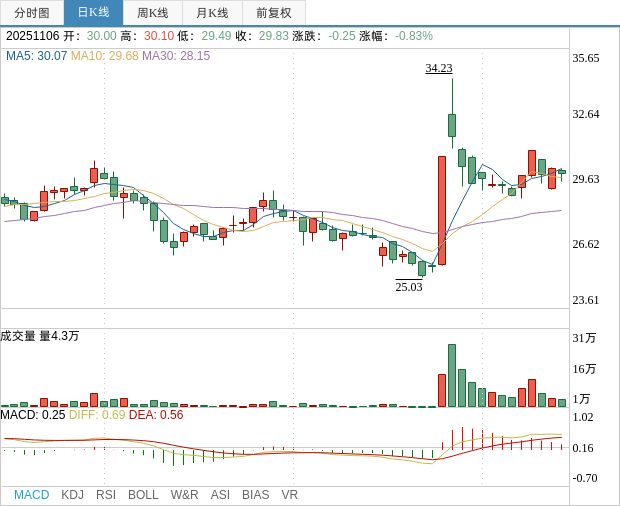Select the MACD indicator
Image resolution: width=620 pixels, height=506 pixels.
(32, 495)
